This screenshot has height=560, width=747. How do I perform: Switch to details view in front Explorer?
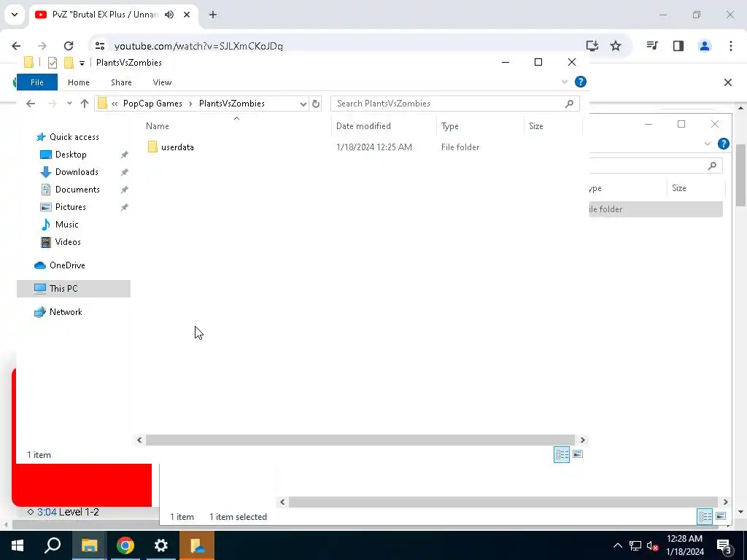(x=562, y=454)
